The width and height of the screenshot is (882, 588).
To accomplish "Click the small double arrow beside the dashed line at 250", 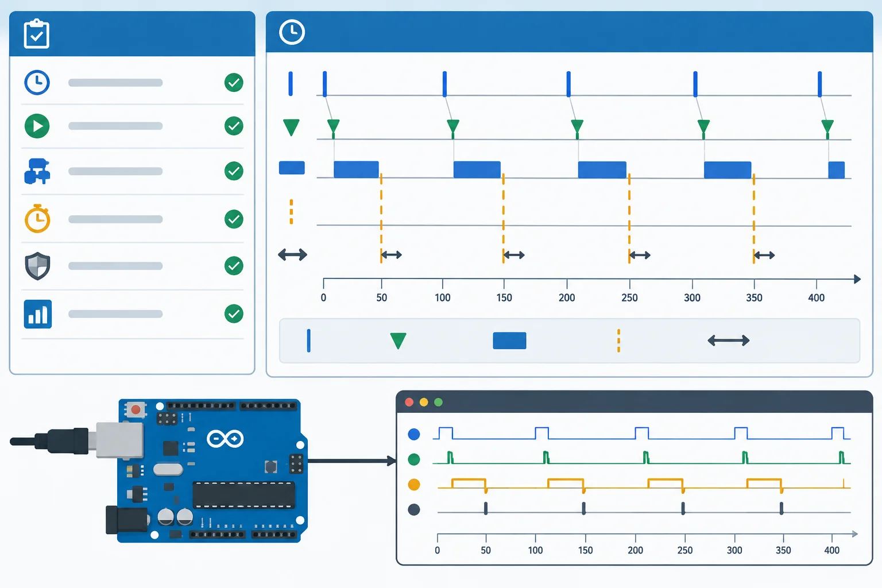I will pos(640,255).
